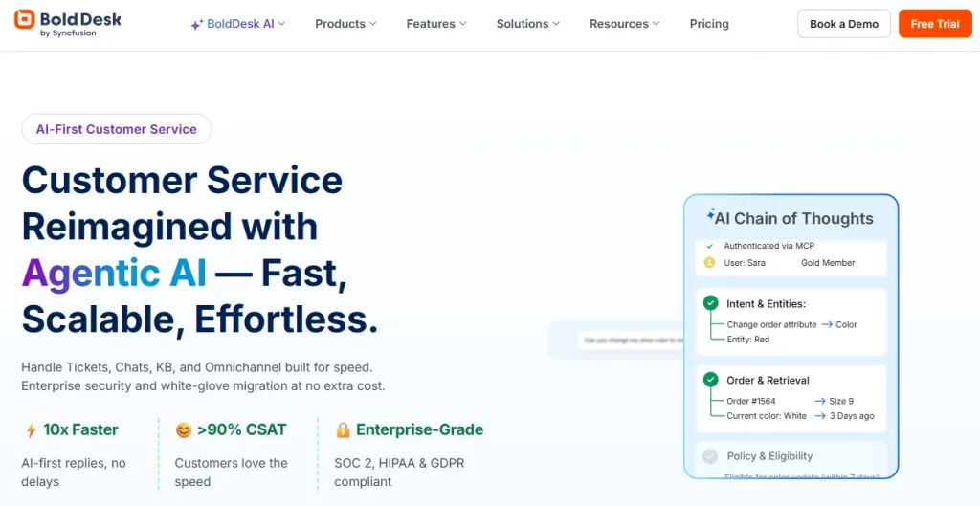Click the Book a Demo button
Viewport: 980px width, 506px height.
click(843, 24)
